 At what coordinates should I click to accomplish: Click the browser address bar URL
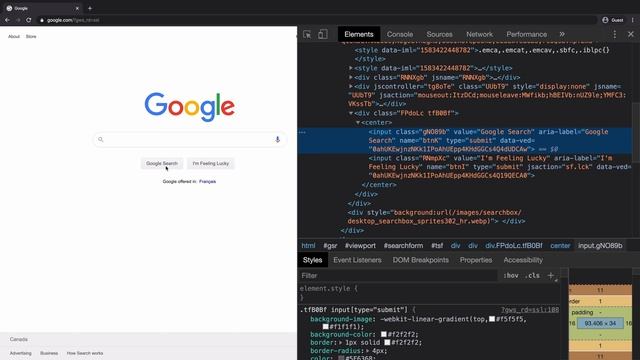coord(73,20)
